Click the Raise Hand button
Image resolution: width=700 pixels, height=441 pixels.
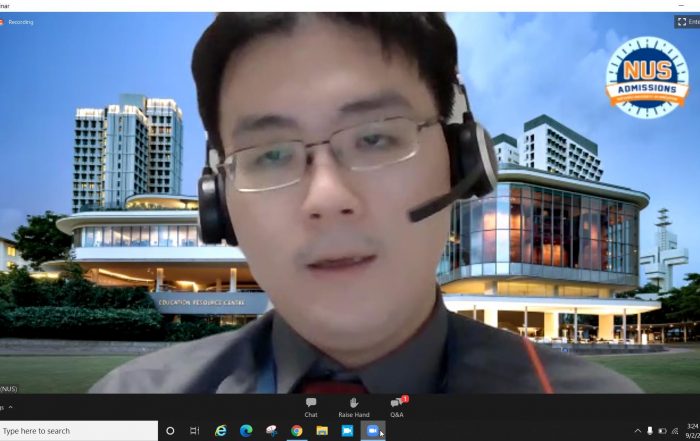click(354, 407)
